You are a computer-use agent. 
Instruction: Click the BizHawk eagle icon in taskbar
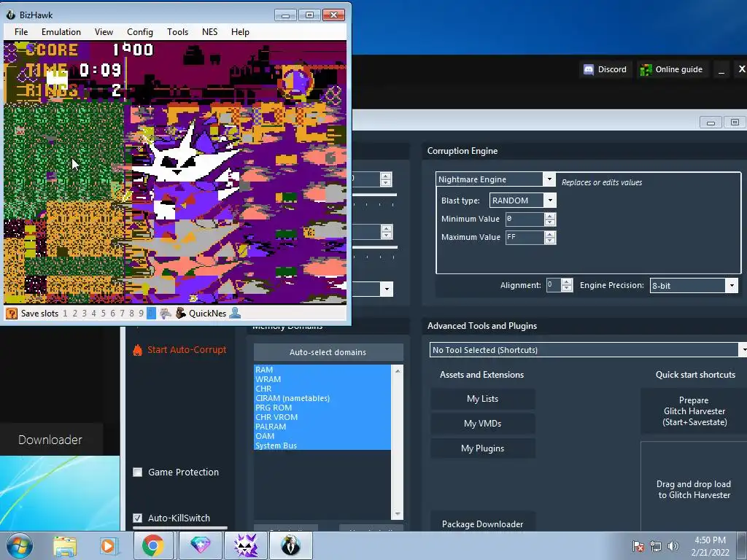[x=290, y=545]
